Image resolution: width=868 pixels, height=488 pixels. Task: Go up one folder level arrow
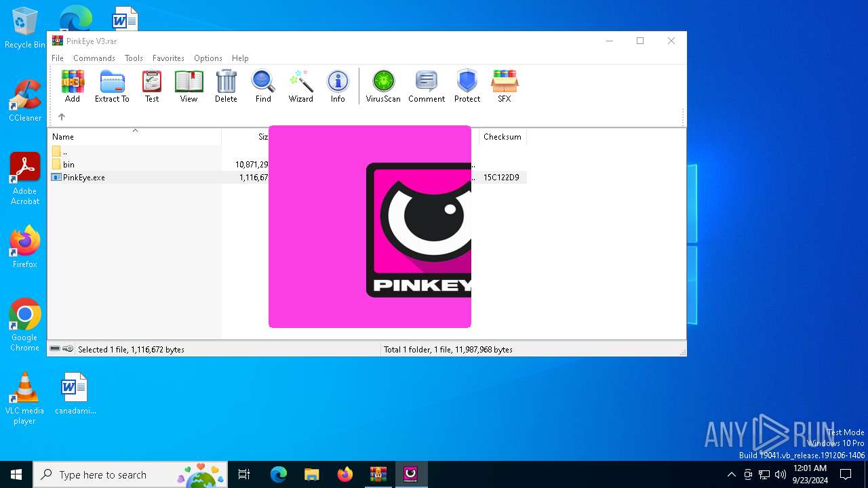tap(62, 117)
